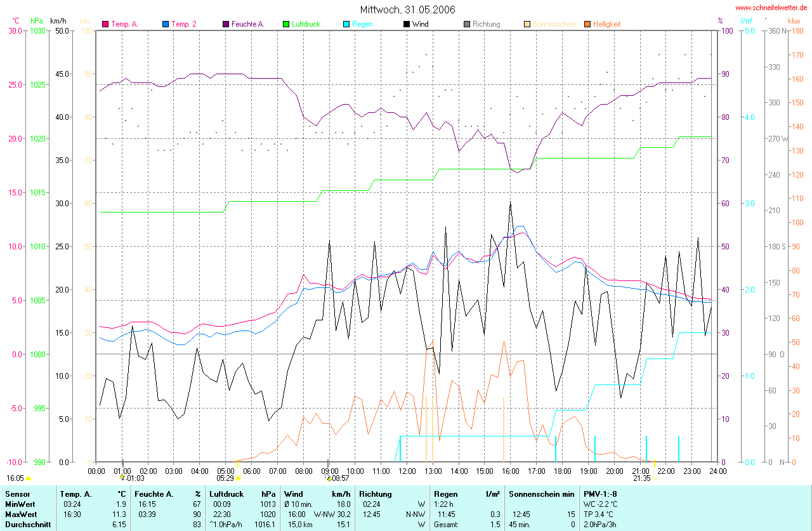Click the sun icon next to 16:05
Image resolution: width=812 pixels, height=531 pixels.
pos(29,478)
